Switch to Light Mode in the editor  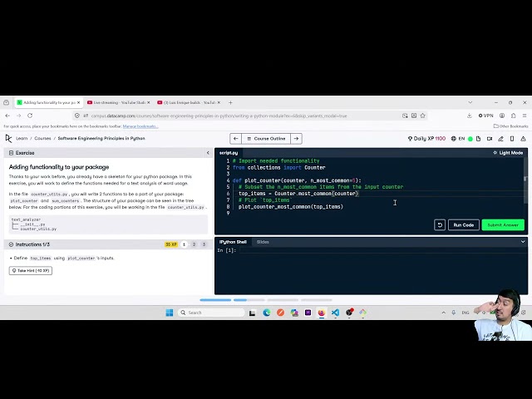point(508,153)
